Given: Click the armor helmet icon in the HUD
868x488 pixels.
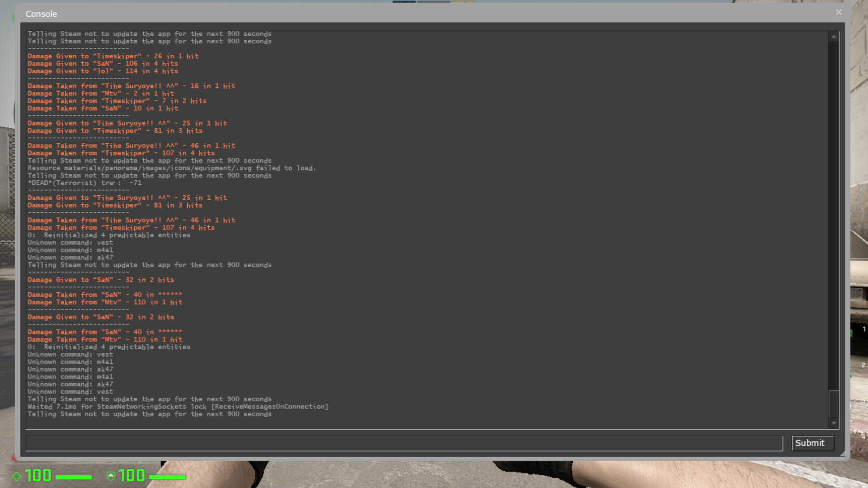Looking at the screenshot, I should click(x=110, y=476).
